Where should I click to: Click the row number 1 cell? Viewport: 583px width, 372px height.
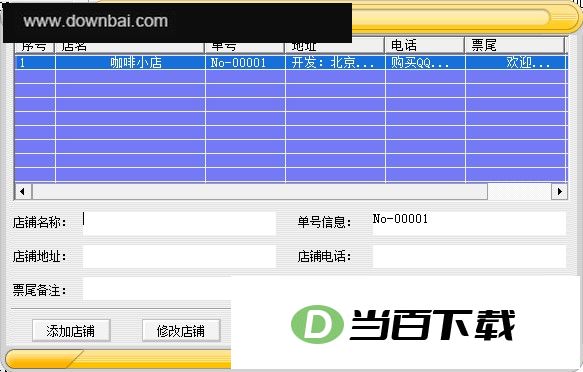click(x=35, y=62)
